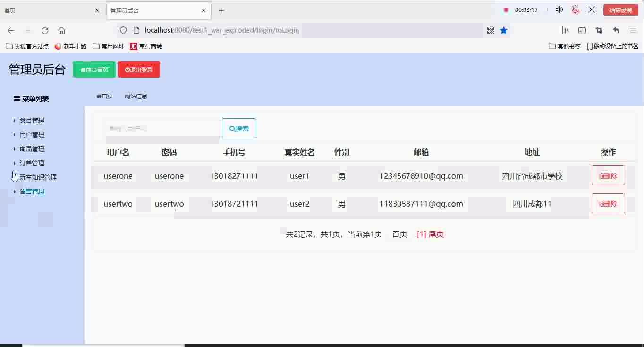Click page number [1] link

click(x=422, y=234)
